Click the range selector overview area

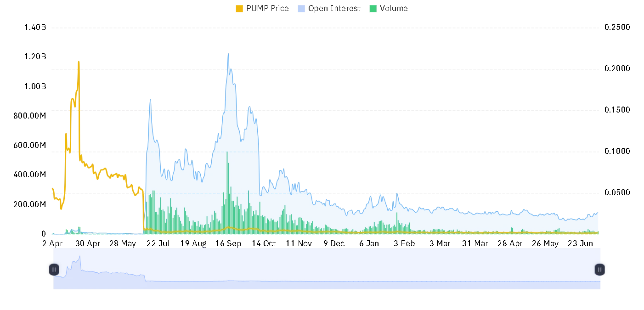click(327, 269)
